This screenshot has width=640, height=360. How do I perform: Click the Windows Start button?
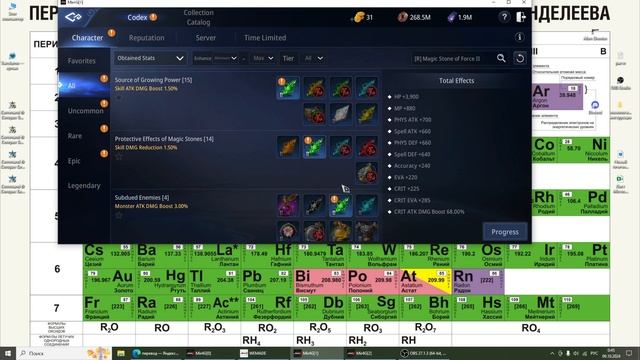tap(7, 353)
